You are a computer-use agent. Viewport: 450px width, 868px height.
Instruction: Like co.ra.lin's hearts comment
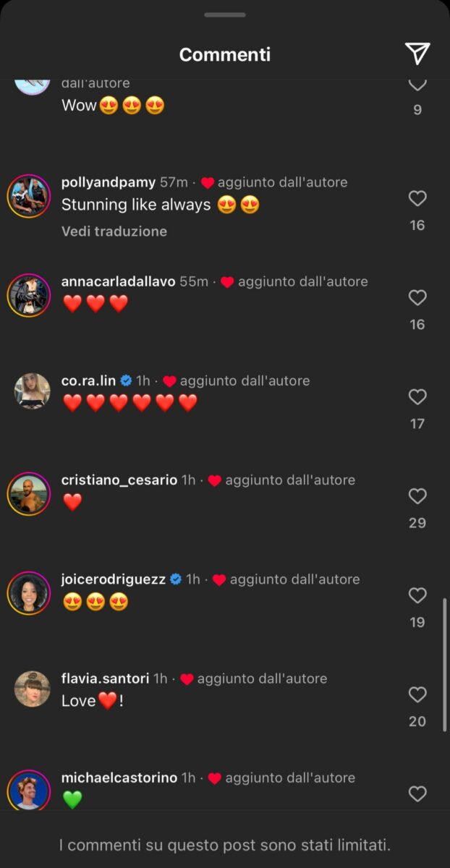pos(417,396)
